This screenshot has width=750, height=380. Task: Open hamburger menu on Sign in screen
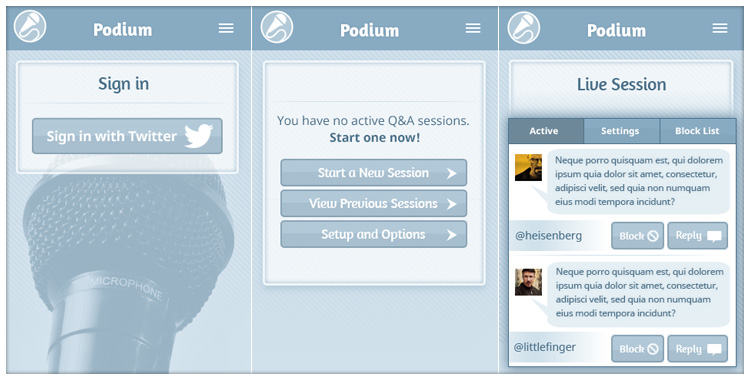click(226, 28)
